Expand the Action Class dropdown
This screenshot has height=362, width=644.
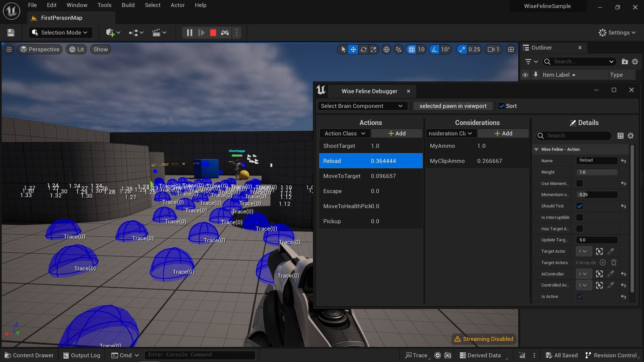(345, 133)
